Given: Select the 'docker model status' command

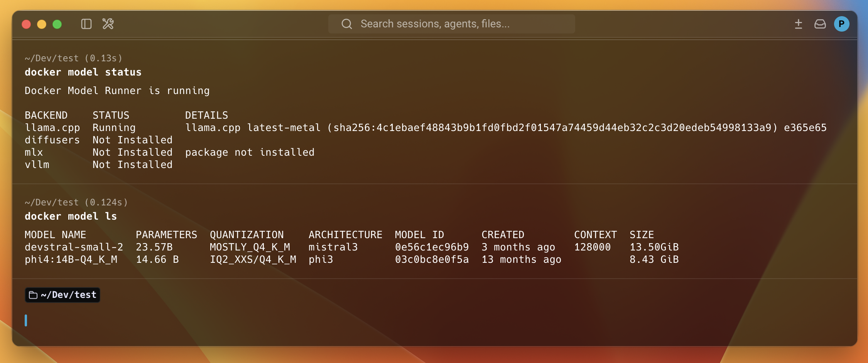Looking at the screenshot, I should (x=83, y=72).
